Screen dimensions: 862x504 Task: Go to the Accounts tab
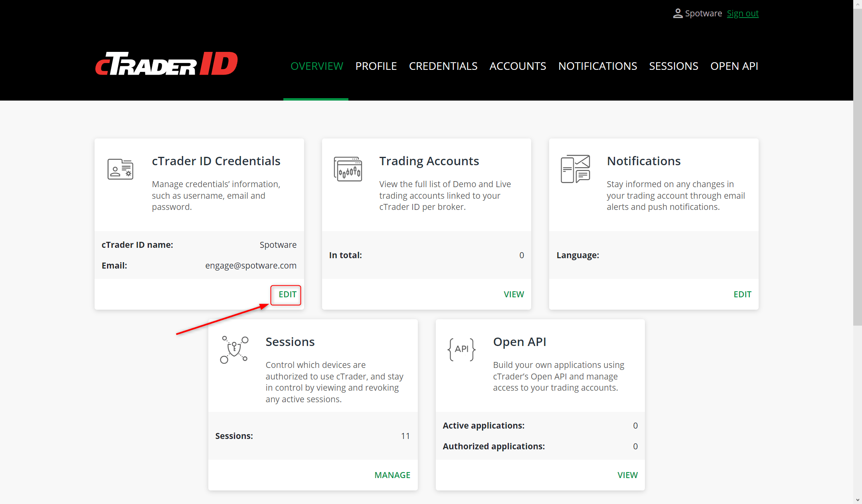point(518,66)
